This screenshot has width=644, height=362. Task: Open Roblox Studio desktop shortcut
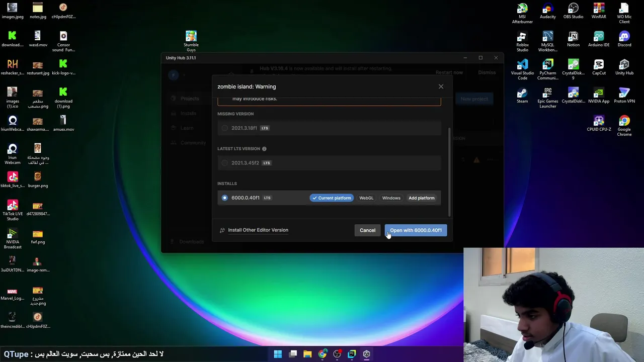(x=522, y=42)
